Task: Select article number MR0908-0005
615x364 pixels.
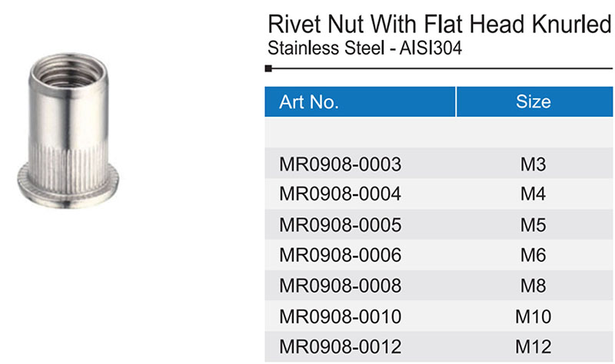Action: click(x=340, y=225)
